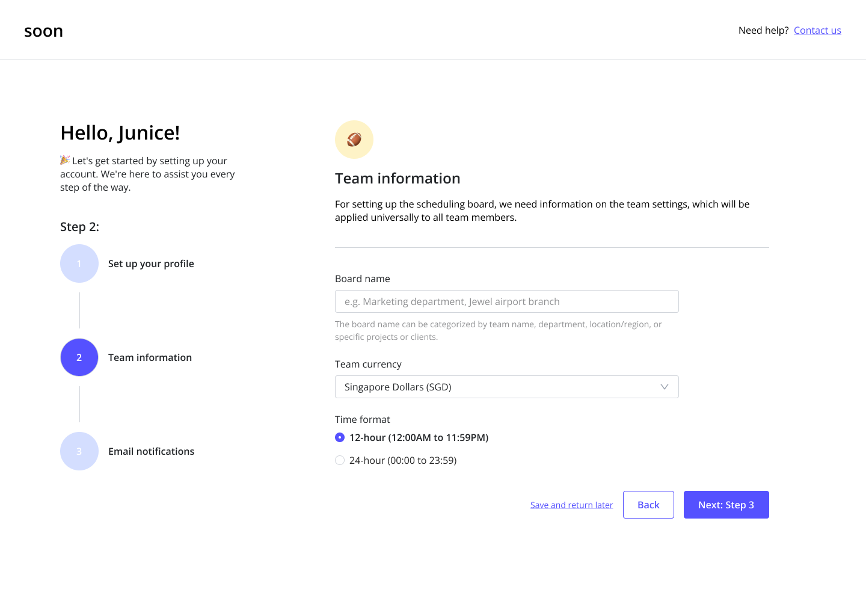Select the Team information step label
The height and width of the screenshot is (616, 866).
coord(150,357)
